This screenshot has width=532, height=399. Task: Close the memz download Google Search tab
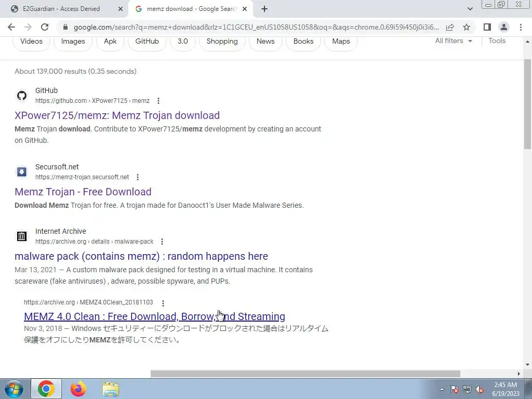pyautogui.click(x=245, y=9)
